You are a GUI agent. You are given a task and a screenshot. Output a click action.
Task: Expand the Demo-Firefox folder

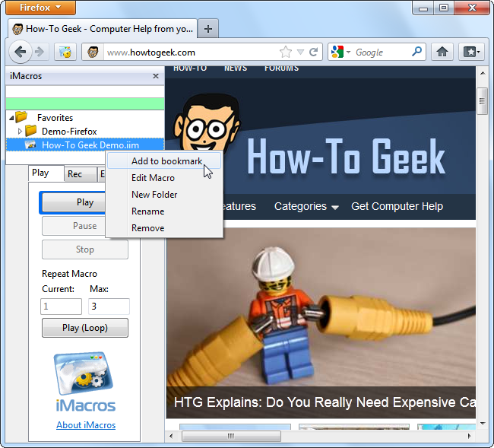pyautogui.click(x=20, y=131)
